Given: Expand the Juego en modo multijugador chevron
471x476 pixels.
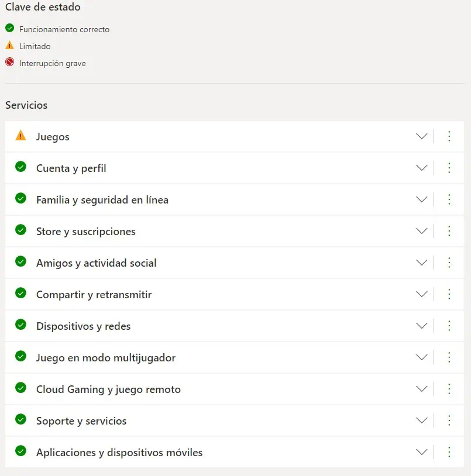Looking at the screenshot, I should click(x=421, y=357).
